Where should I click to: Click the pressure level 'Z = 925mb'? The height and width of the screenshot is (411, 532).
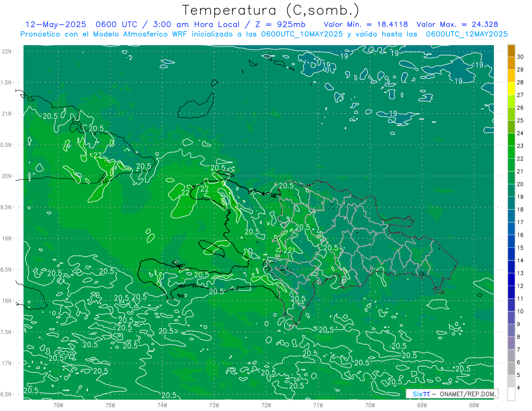pyautogui.click(x=280, y=24)
